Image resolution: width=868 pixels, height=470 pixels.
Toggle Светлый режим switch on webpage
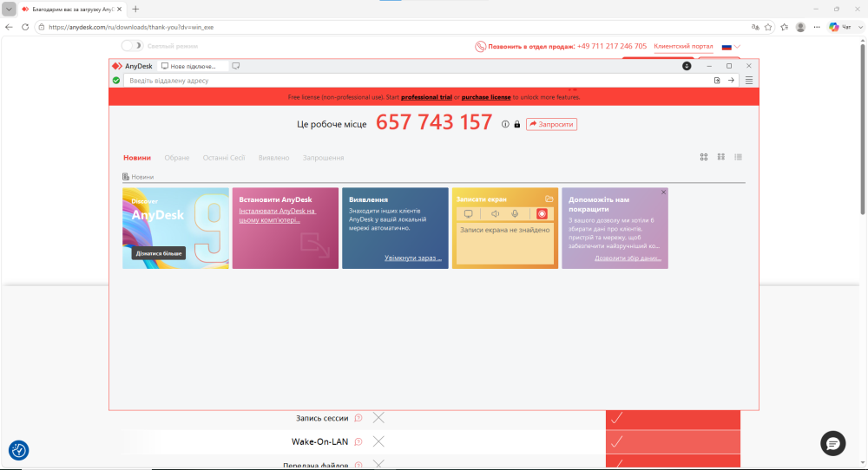point(132,46)
